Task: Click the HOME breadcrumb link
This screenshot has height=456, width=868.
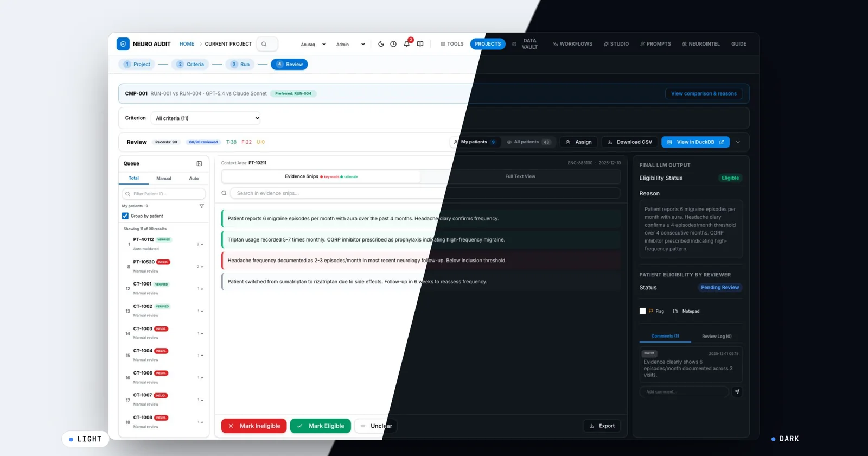Action: click(187, 44)
